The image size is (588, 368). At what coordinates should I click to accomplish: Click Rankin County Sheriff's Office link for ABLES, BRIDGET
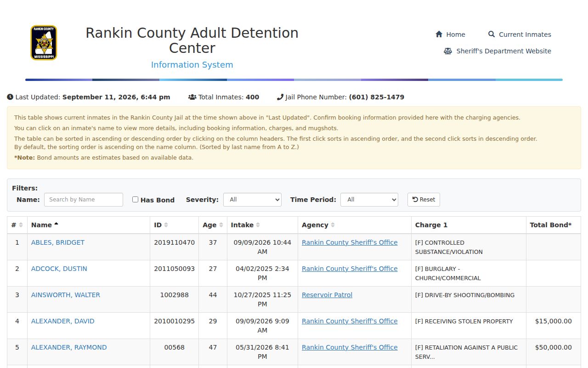pos(350,242)
